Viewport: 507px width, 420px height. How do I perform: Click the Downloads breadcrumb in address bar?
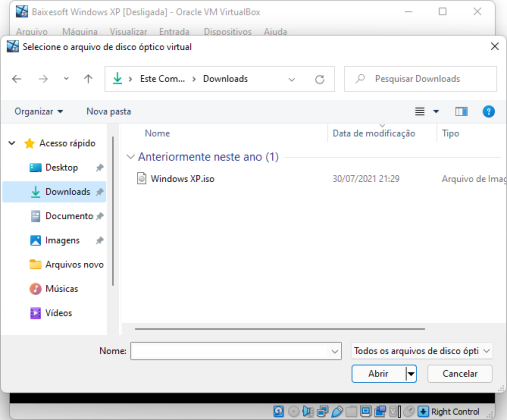[225, 79]
